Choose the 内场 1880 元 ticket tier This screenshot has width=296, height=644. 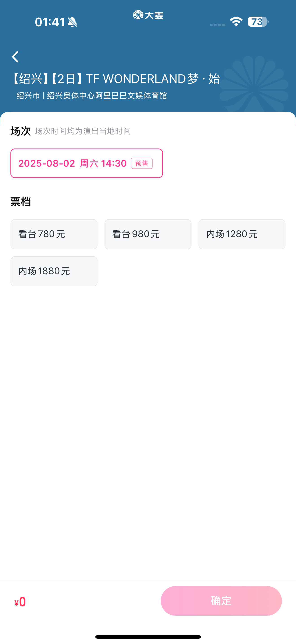click(x=54, y=271)
